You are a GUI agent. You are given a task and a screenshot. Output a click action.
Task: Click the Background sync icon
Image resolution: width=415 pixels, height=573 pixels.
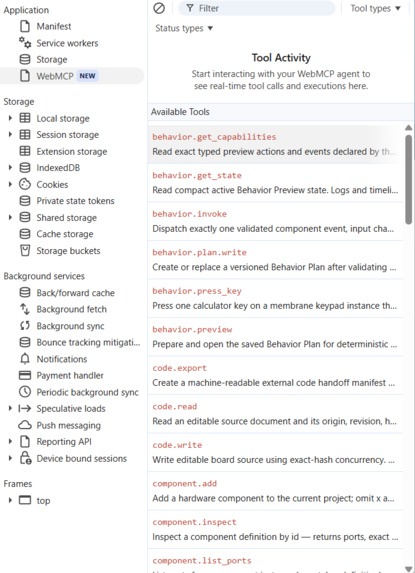25,326
